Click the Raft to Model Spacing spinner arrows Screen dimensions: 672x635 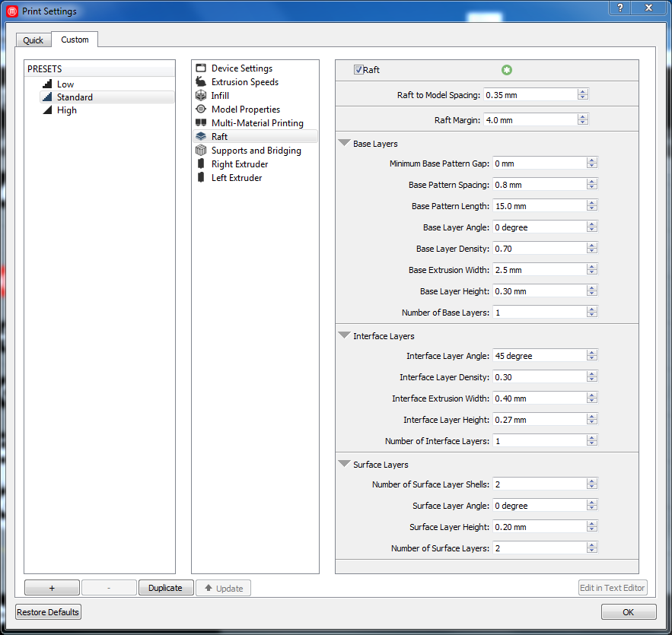coord(582,94)
